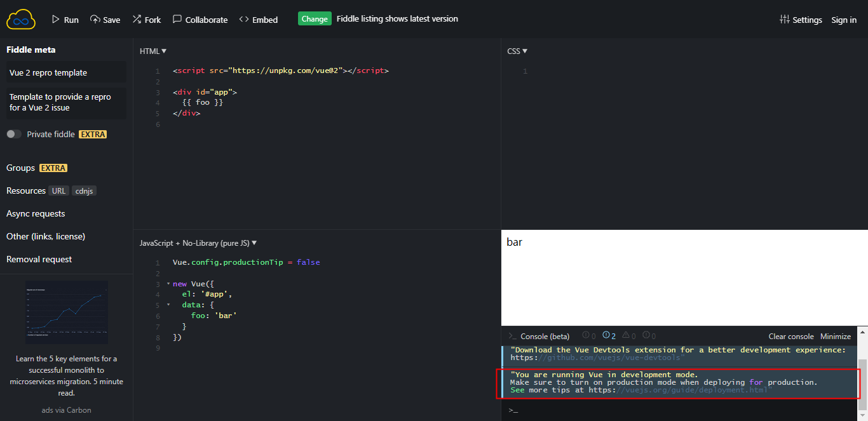Screen dimensions: 868x421
Task: Open the Collaborate panel
Action: pos(200,19)
